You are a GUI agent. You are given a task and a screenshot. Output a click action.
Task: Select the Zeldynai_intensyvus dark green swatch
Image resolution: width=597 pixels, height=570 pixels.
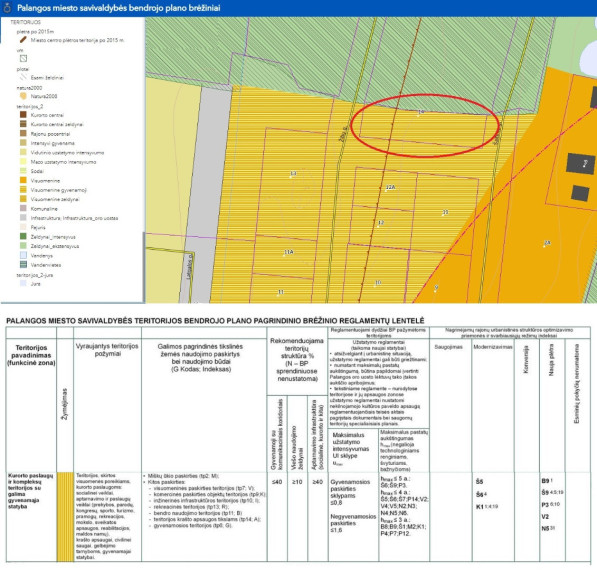[x=23, y=237]
